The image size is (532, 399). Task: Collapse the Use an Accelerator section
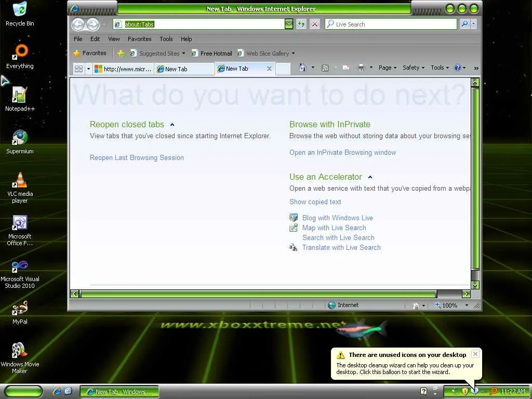tap(370, 177)
